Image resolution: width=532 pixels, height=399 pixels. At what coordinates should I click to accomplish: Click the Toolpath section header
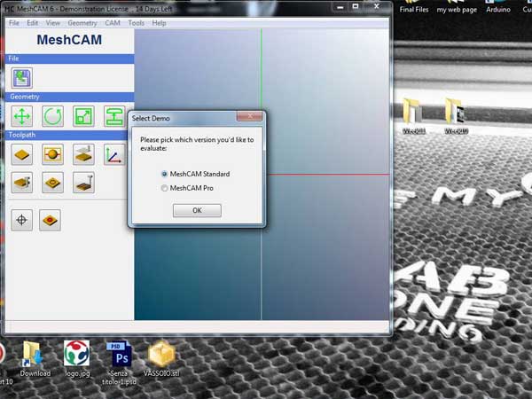[x=67, y=136]
